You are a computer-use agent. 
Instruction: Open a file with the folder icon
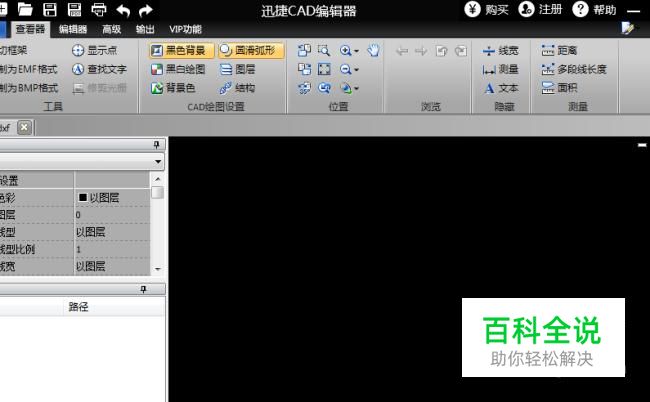[25, 10]
